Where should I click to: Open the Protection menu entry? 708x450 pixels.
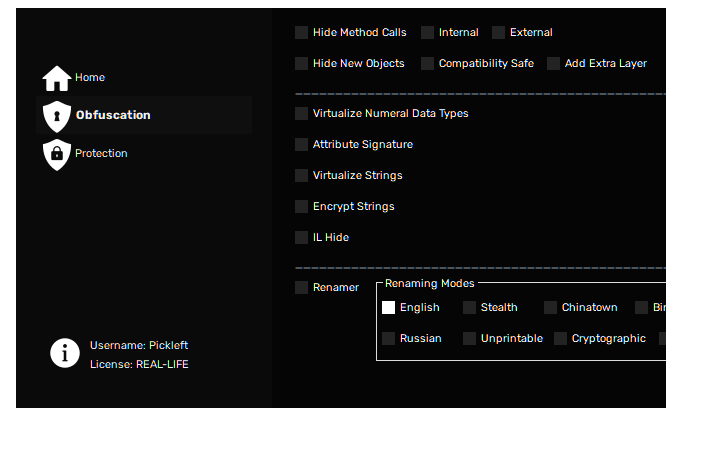101,153
